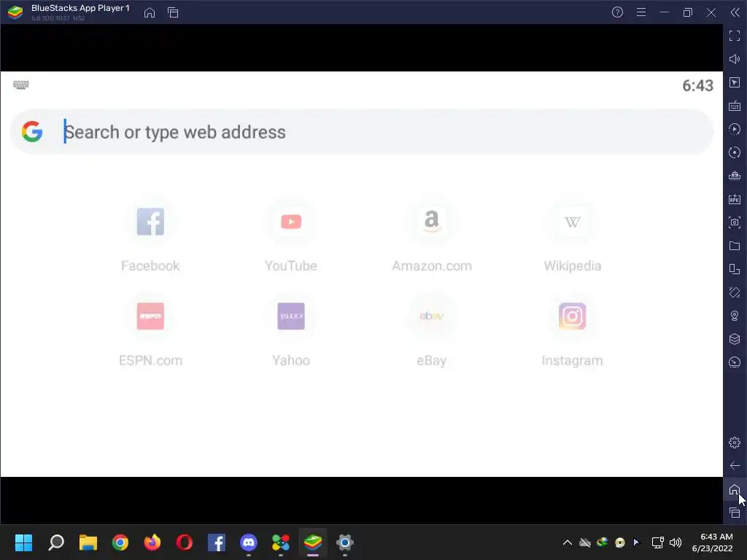Focus the Search or type web address field
Image resolution: width=747 pixels, height=560 pixels.
coord(362,132)
